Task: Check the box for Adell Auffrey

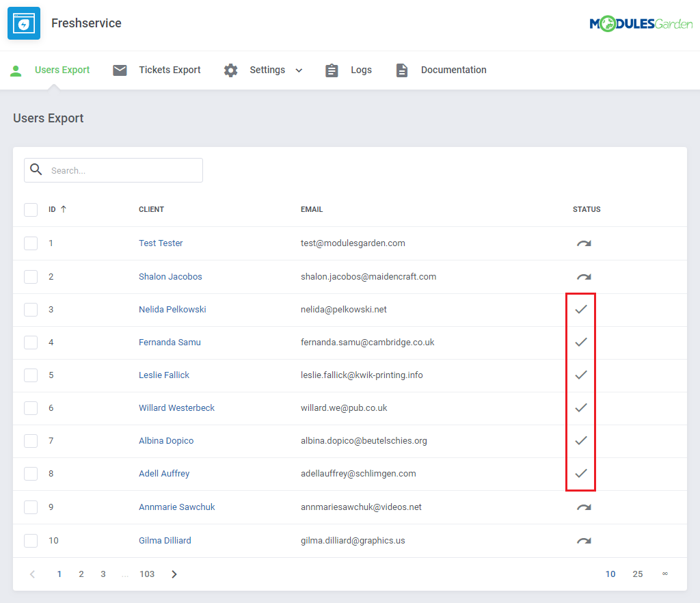Action: (x=31, y=474)
